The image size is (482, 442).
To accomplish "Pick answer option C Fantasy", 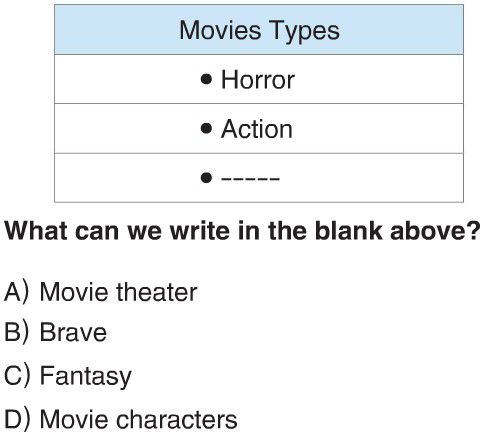I will click(x=68, y=377).
